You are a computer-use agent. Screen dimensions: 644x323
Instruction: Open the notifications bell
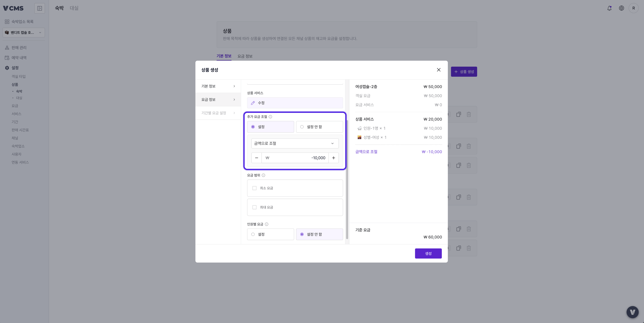point(609,8)
